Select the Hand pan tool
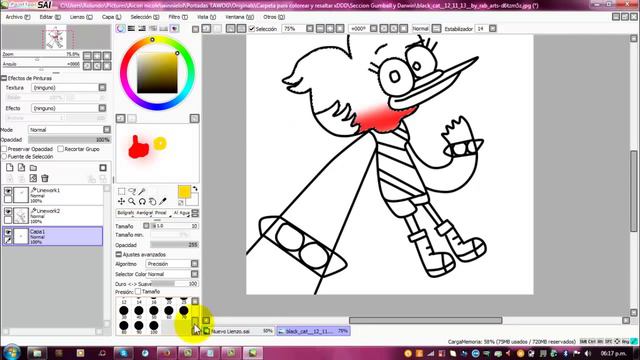640x360 pixels. (x=152, y=201)
